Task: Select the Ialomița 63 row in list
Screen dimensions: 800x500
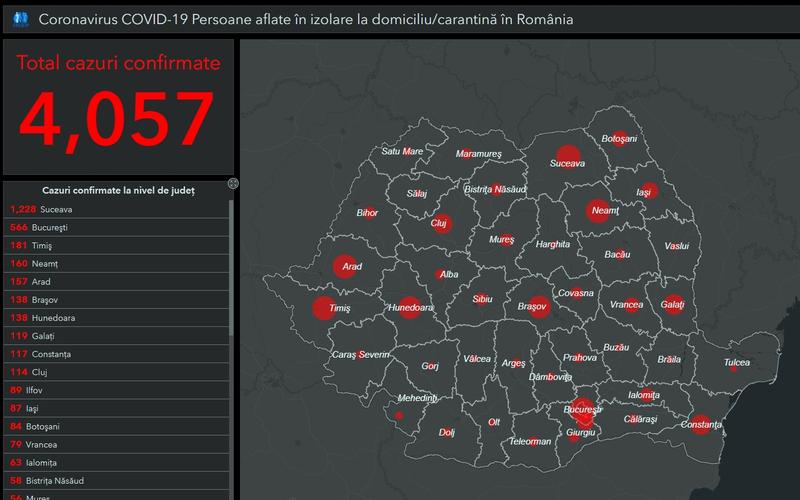Action: tap(116, 463)
